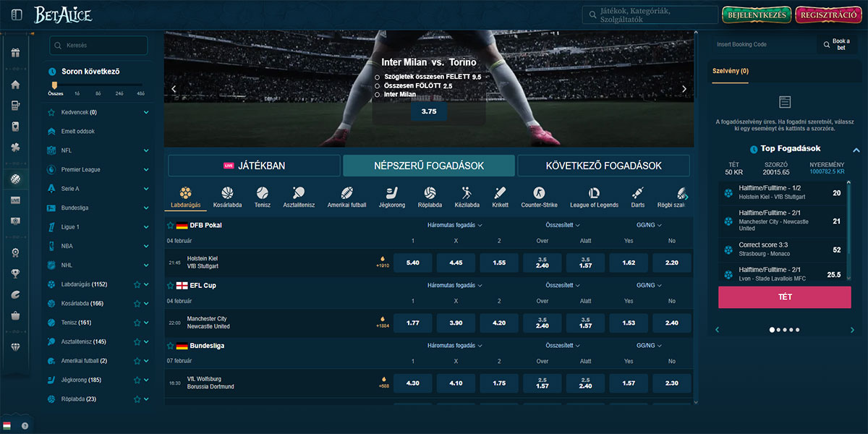Open the Háromutas fogadás dropdown for DFB Pokal
Screen dimensions: 868x434
(454, 225)
